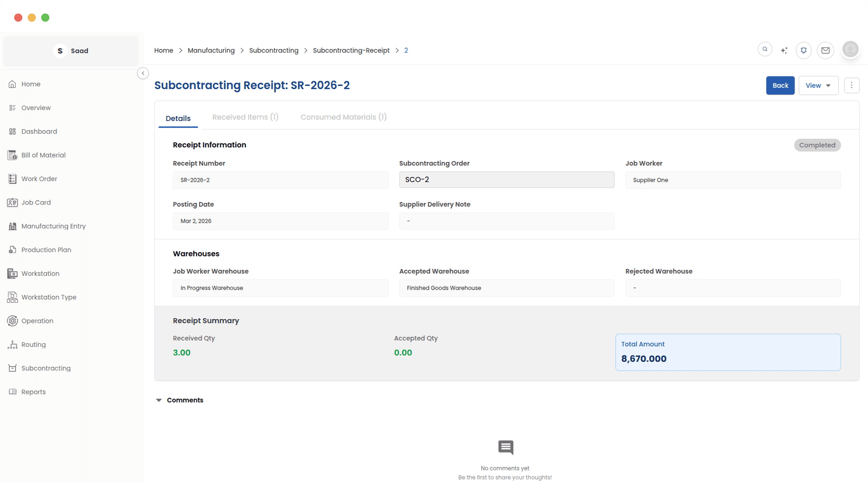Click the user profile avatar

pyautogui.click(x=850, y=50)
